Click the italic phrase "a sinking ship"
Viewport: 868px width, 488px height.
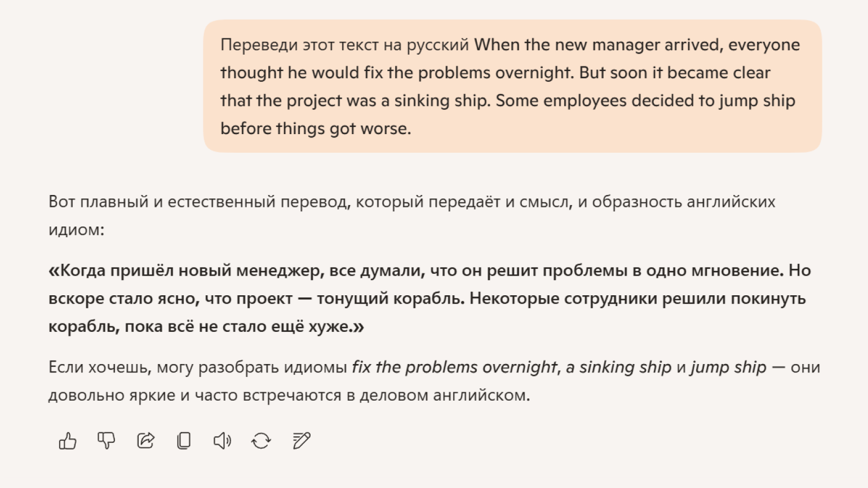[618, 367]
